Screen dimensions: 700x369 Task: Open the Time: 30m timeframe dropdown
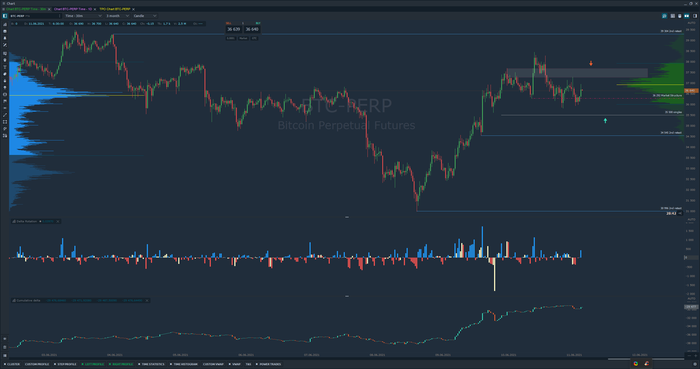point(83,16)
